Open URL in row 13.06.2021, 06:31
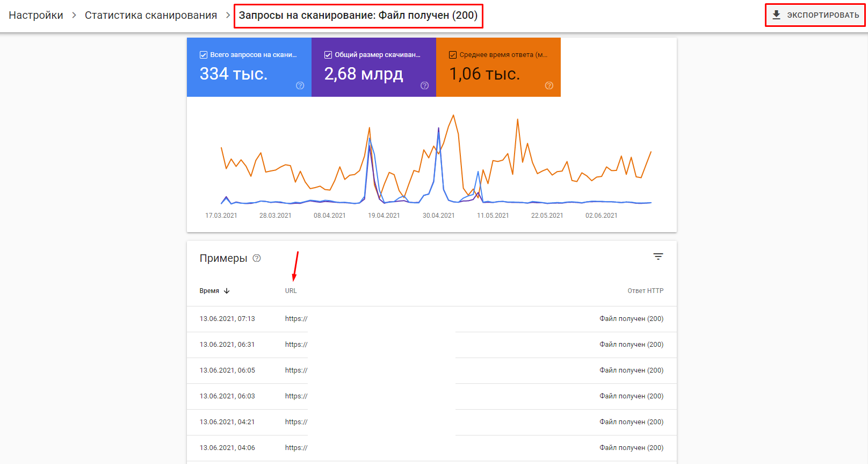868x464 pixels. coord(296,345)
